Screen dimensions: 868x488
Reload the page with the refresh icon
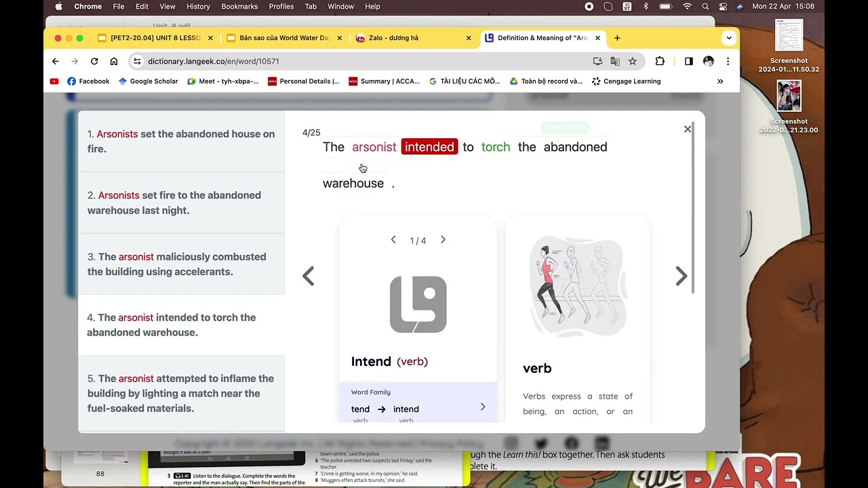coord(94,61)
